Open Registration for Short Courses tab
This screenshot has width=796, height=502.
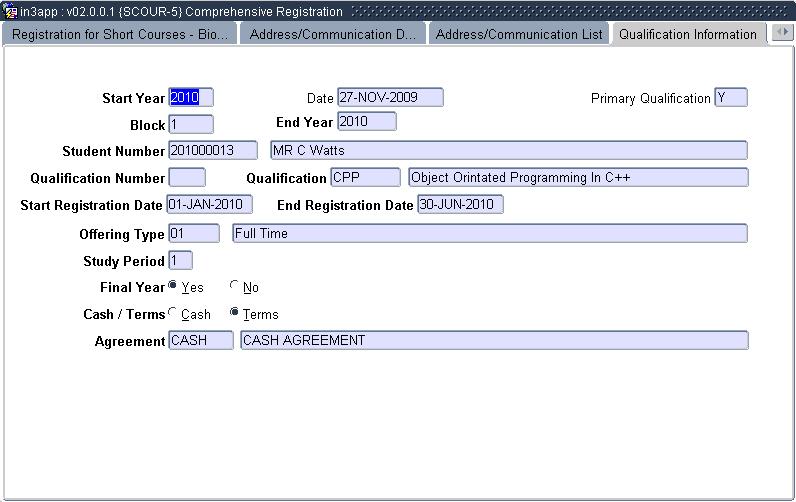tap(120, 34)
